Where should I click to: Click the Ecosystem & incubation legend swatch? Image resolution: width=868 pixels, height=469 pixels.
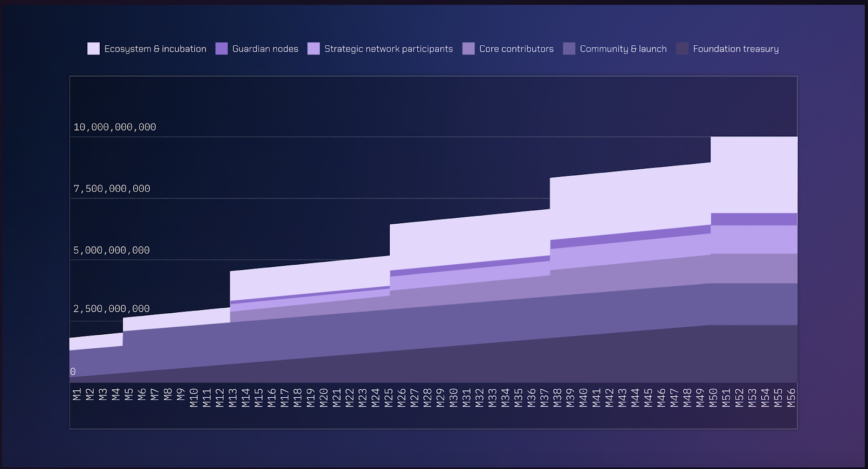pos(93,49)
